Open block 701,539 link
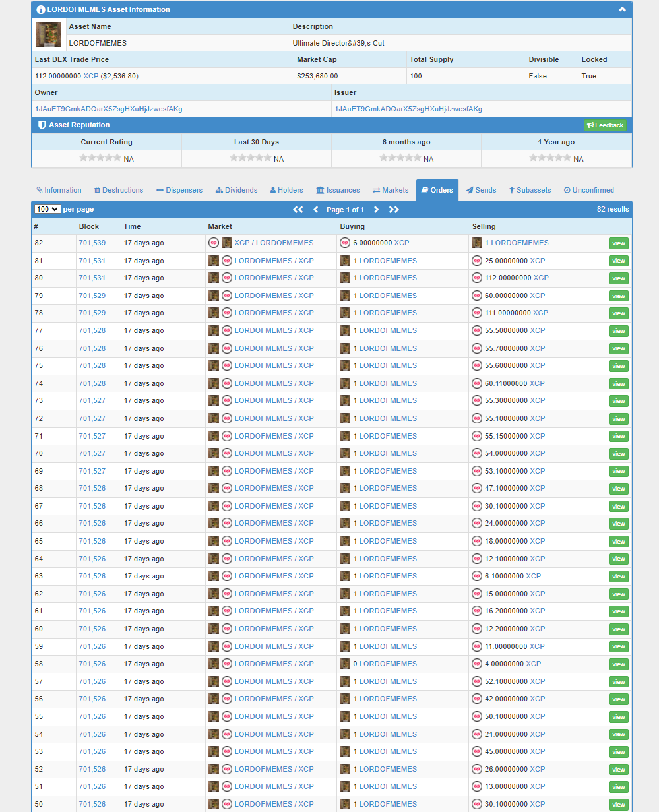 92,243
